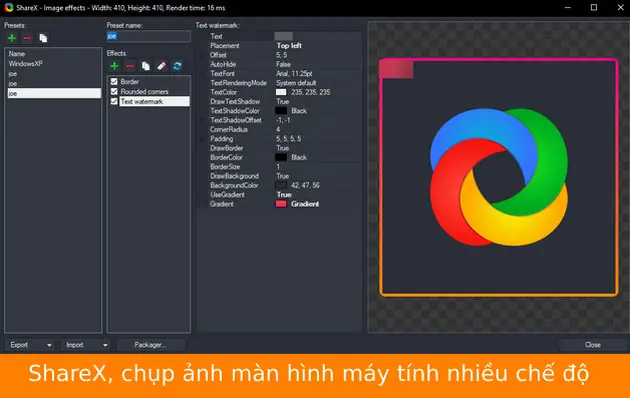Select the highlighted joe preset
Screen dimensions: 630x398
pyautogui.click(x=54, y=93)
